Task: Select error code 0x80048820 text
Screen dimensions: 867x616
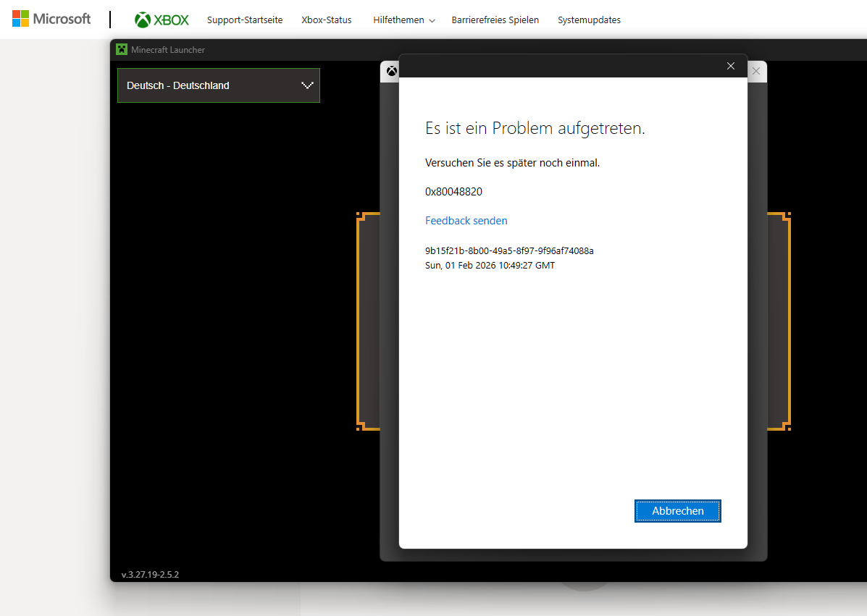Action: (453, 192)
